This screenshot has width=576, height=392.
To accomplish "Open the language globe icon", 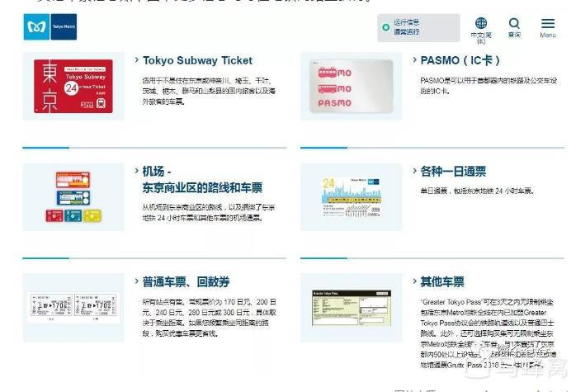I will 480,24.
